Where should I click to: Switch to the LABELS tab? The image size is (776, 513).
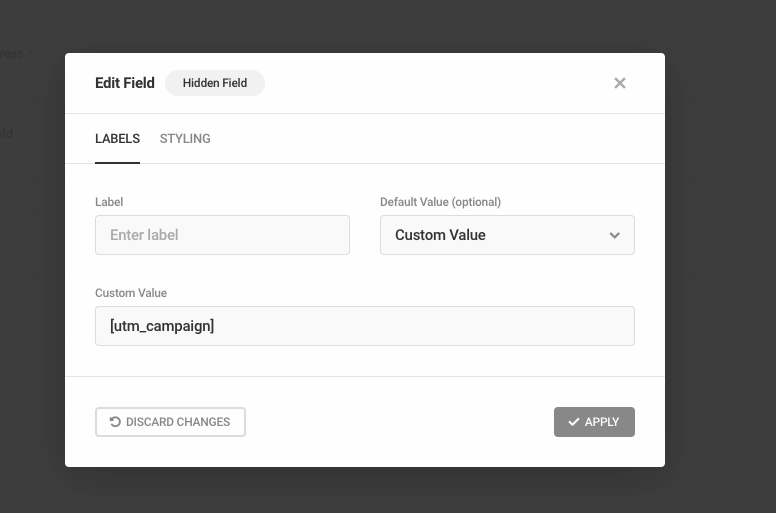[x=117, y=139]
